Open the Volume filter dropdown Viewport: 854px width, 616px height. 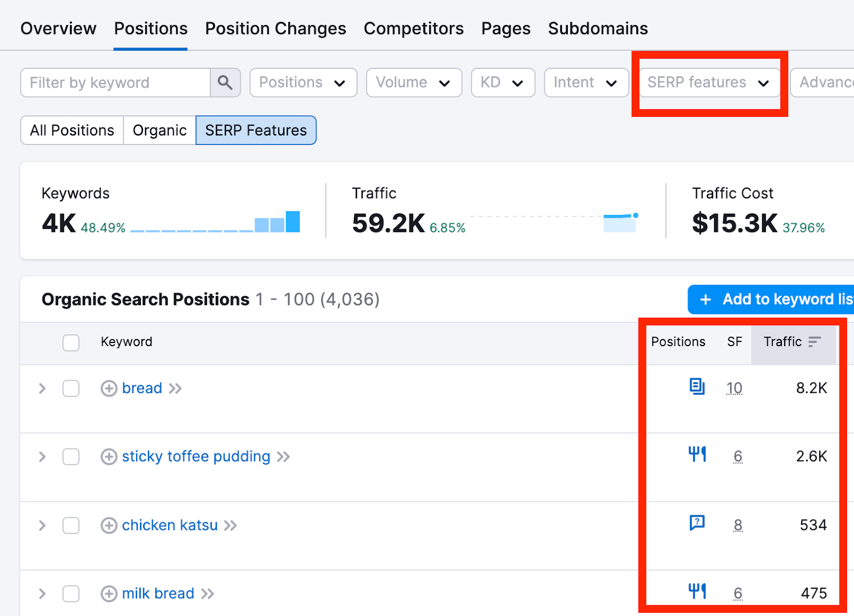(x=414, y=83)
